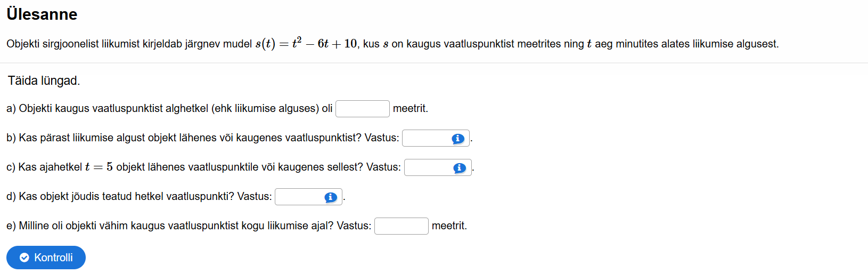Click 'meetrit.' label after question a input

point(411,109)
